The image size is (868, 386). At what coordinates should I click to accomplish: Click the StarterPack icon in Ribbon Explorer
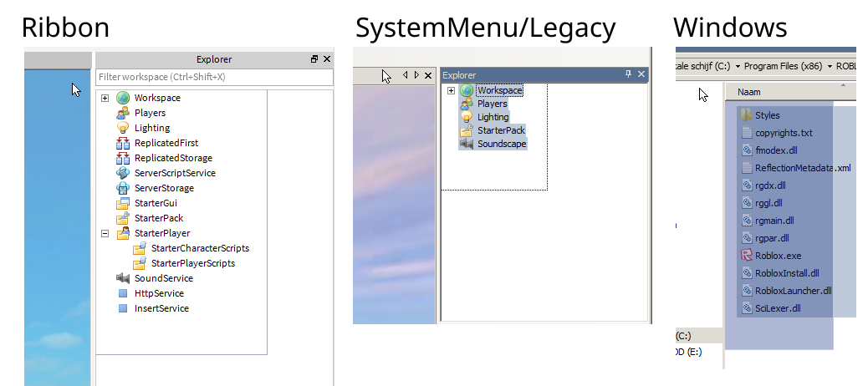123,218
